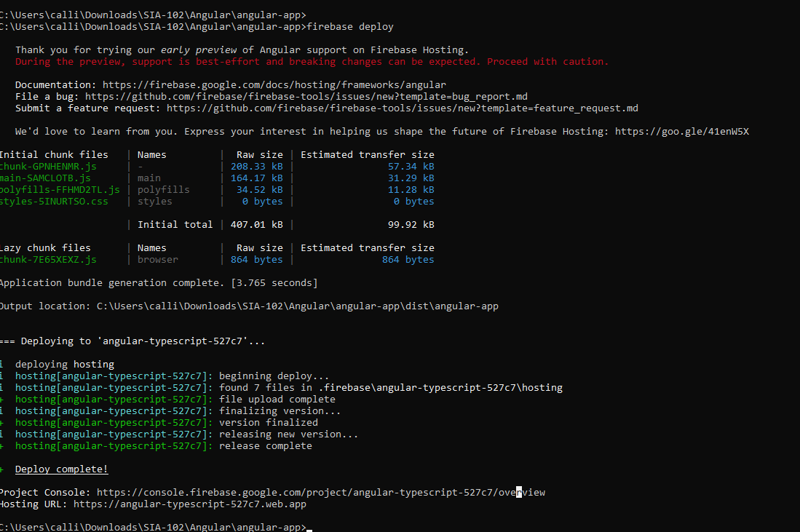The width and height of the screenshot is (800, 532).
Task: Click the red preview caution warning line
Action: 312,62
